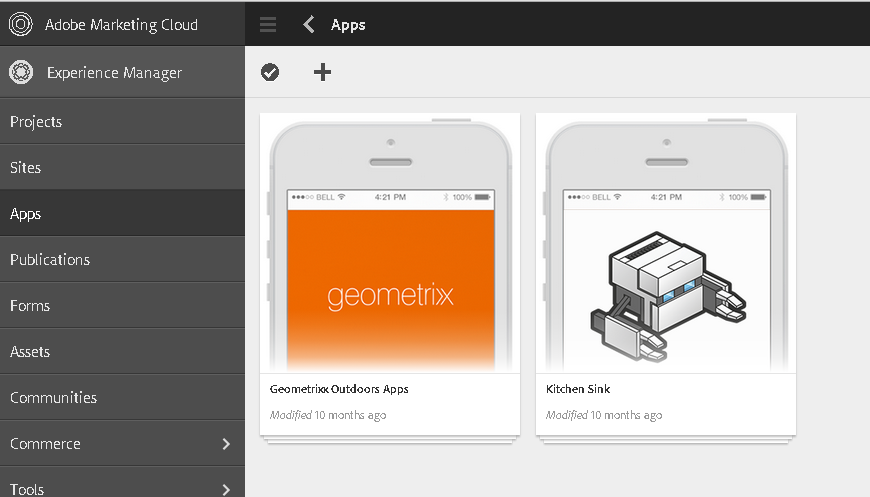Open Commerce in the side navigation
The height and width of the screenshot is (497, 870).
[x=122, y=444]
